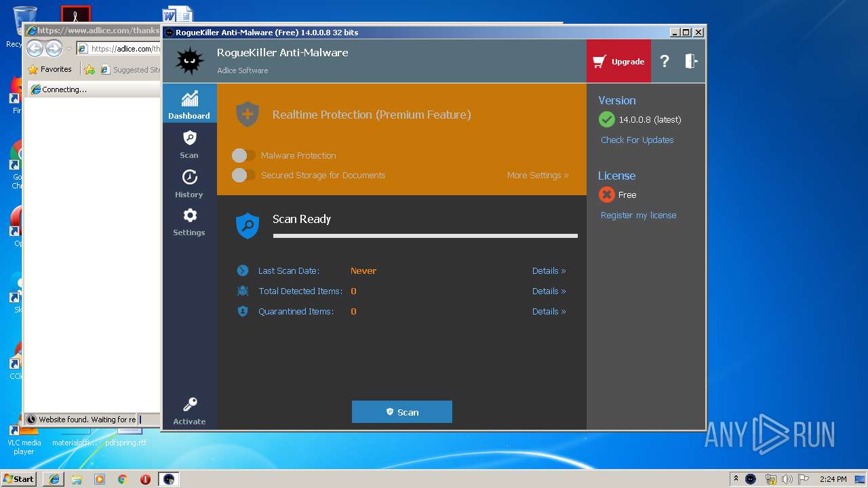Toggle Secured Storage for Documents switch
Image resolution: width=868 pixels, height=488 pixels.
(243, 175)
